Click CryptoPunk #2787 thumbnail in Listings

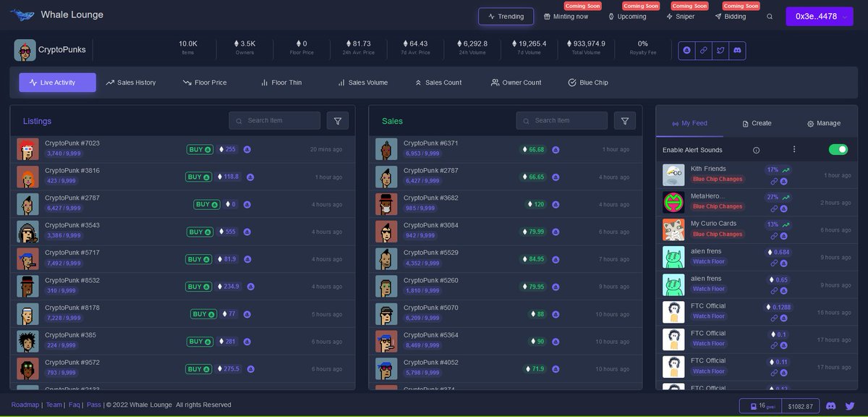pos(28,204)
